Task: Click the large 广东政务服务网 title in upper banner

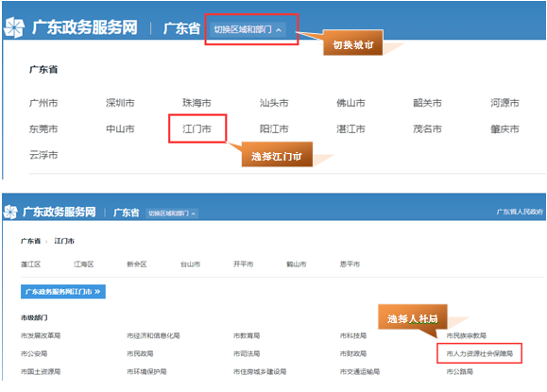Action: tap(85, 27)
